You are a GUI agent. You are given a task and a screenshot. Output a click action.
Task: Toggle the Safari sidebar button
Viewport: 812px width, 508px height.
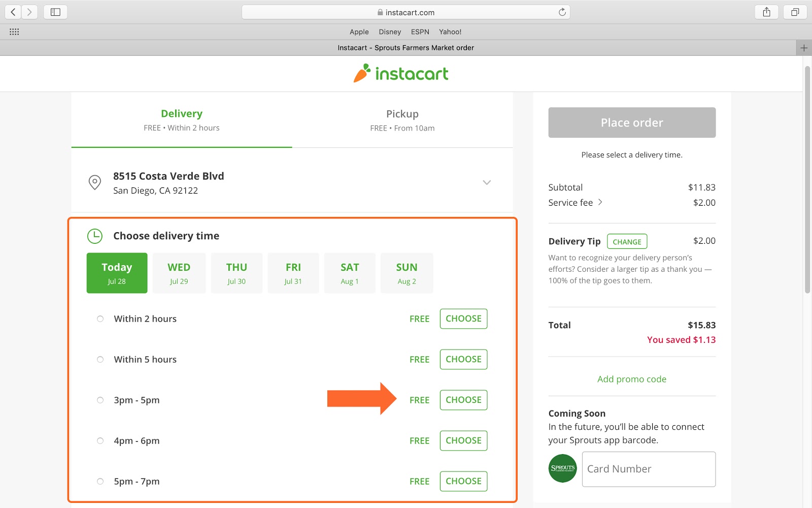coord(55,12)
